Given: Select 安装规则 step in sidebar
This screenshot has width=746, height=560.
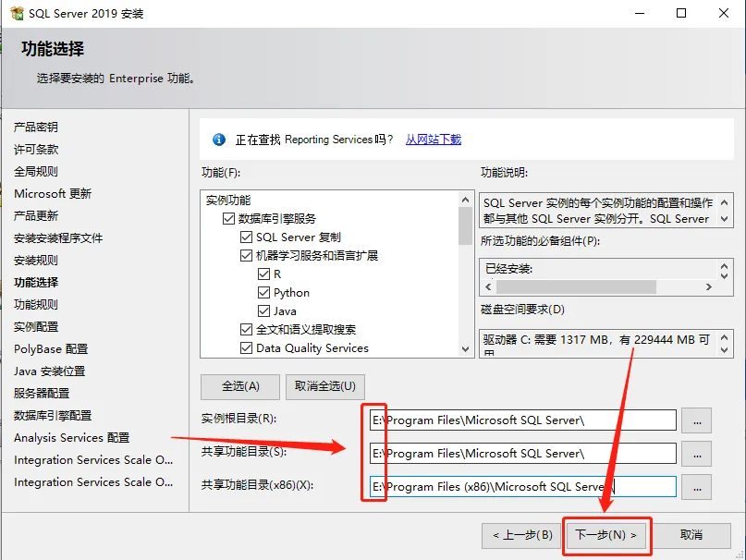Looking at the screenshot, I should pyautogui.click(x=36, y=261).
